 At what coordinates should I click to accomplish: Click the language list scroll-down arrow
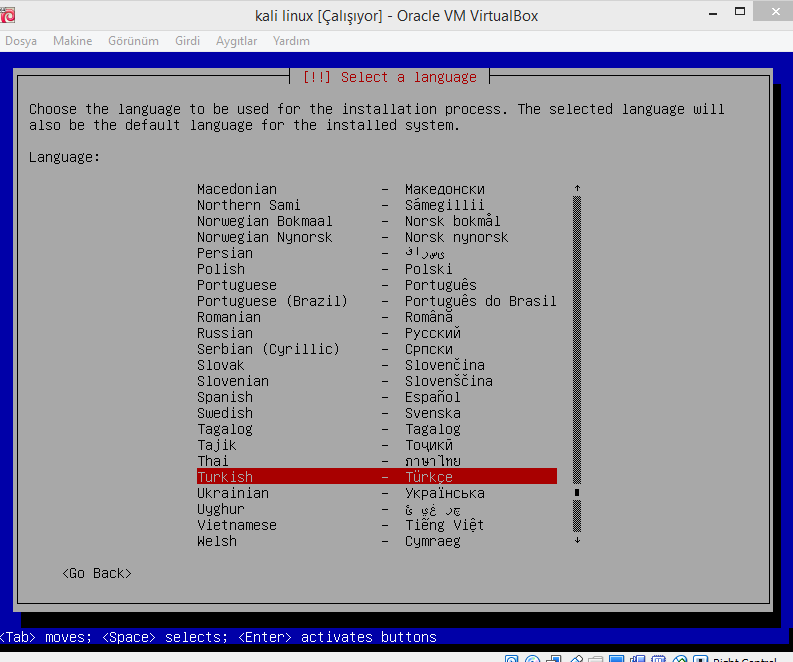pyautogui.click(x=577, y=541)
